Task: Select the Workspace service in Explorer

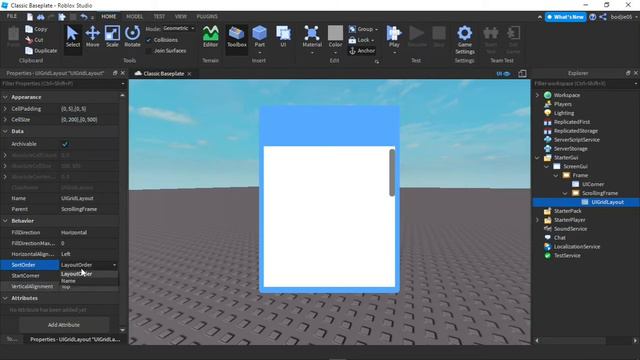Action: (567, 95)
